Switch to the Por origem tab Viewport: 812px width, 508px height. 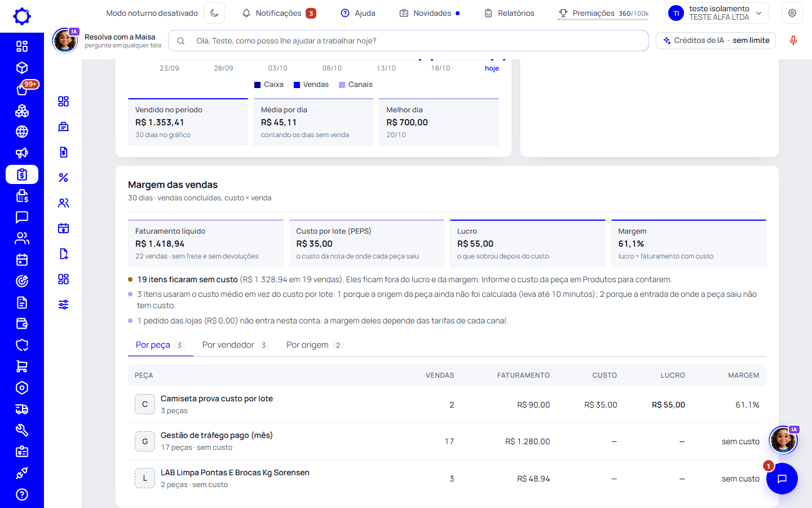[x=314, y=345]
